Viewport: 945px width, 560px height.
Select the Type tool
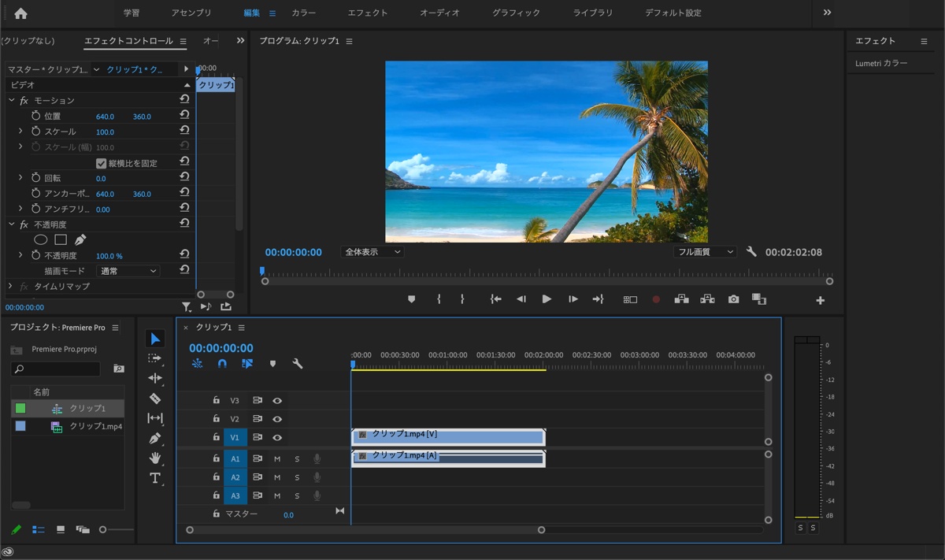coord(155,478)
